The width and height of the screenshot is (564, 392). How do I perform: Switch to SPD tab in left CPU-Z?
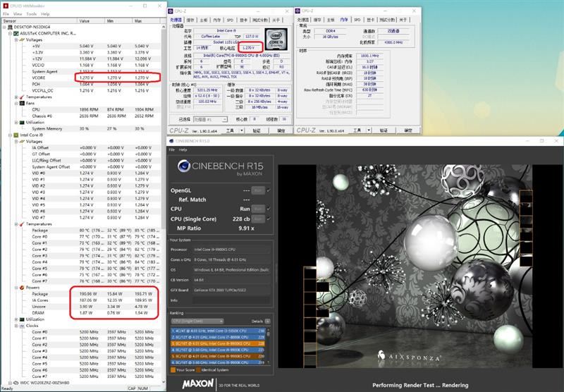click(231, 20)
